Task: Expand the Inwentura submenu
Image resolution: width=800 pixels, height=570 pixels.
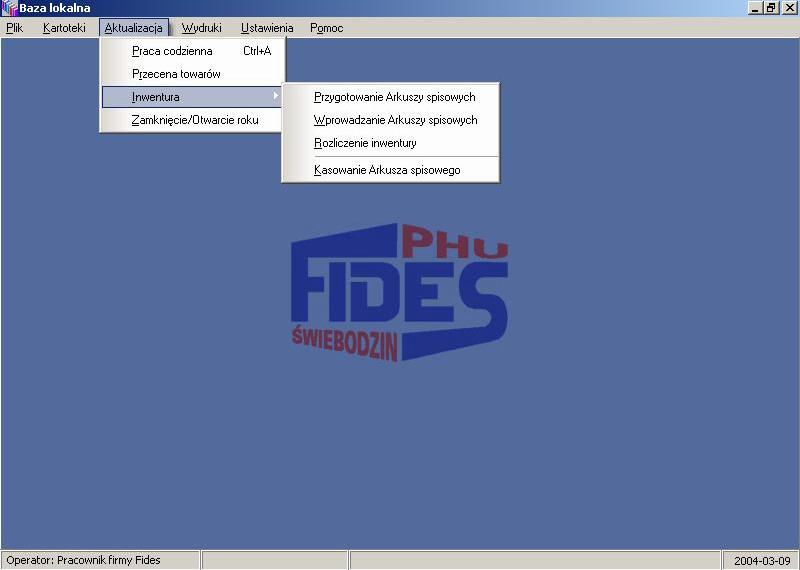Action: pos(192,97)
